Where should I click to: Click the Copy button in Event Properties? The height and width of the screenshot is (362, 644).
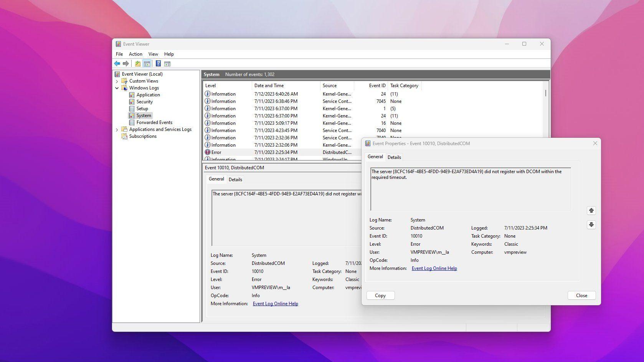(380, 295)
